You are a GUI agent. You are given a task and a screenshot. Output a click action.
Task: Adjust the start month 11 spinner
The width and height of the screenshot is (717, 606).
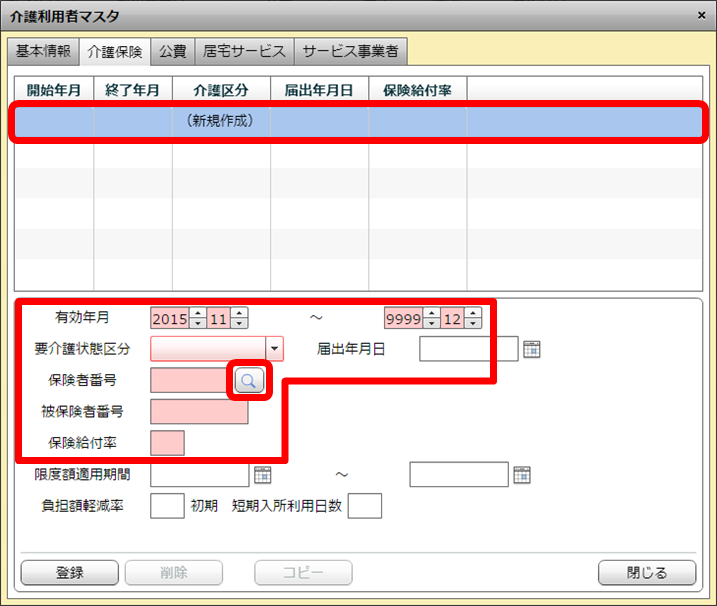point(239,319)
